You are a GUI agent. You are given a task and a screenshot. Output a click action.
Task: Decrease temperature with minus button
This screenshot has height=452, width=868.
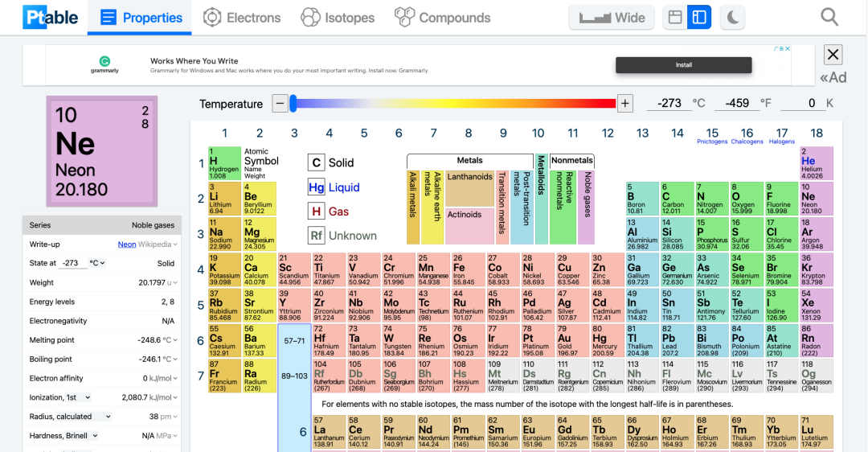coord(280,103)
